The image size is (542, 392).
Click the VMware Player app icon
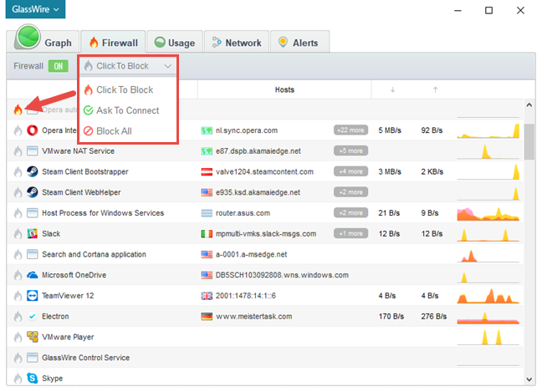pyautogui.click(x=33, y=337)
